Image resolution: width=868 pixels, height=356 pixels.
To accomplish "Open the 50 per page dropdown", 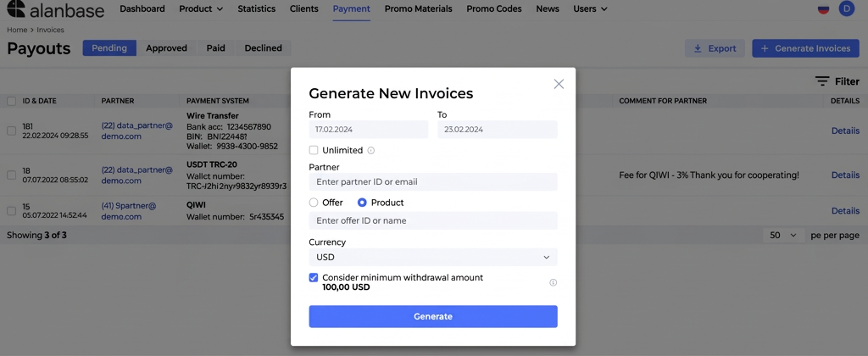I will (783, 236).
